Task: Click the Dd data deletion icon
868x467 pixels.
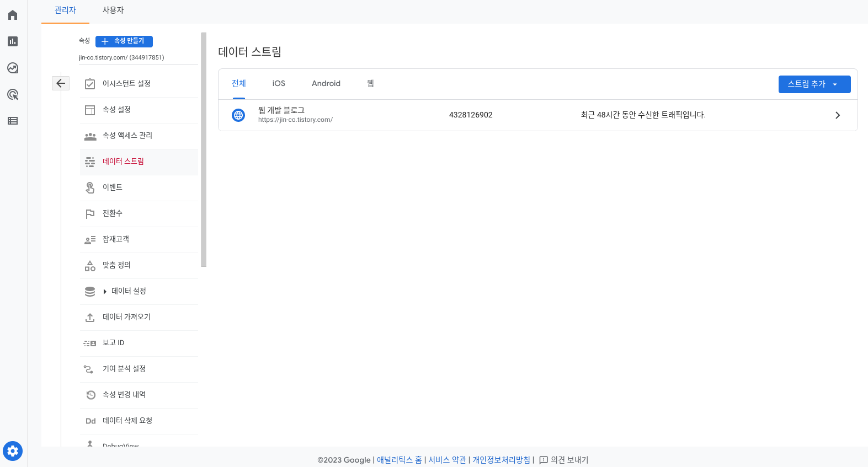Action: click(x=90, y=421)
